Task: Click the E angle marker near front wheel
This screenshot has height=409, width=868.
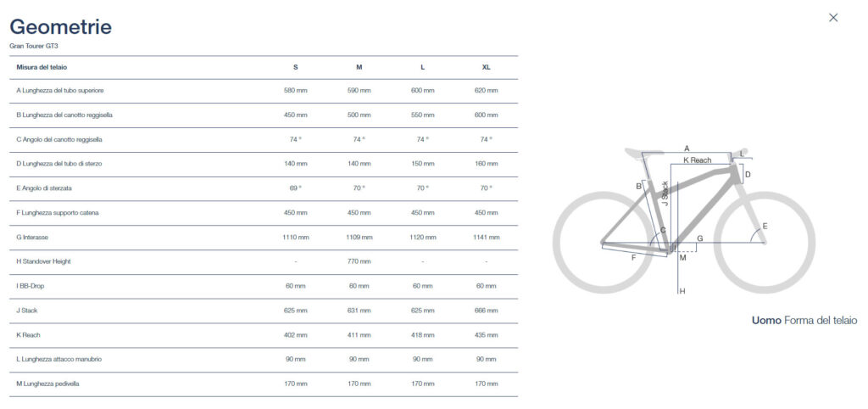Action: [765, 226]
